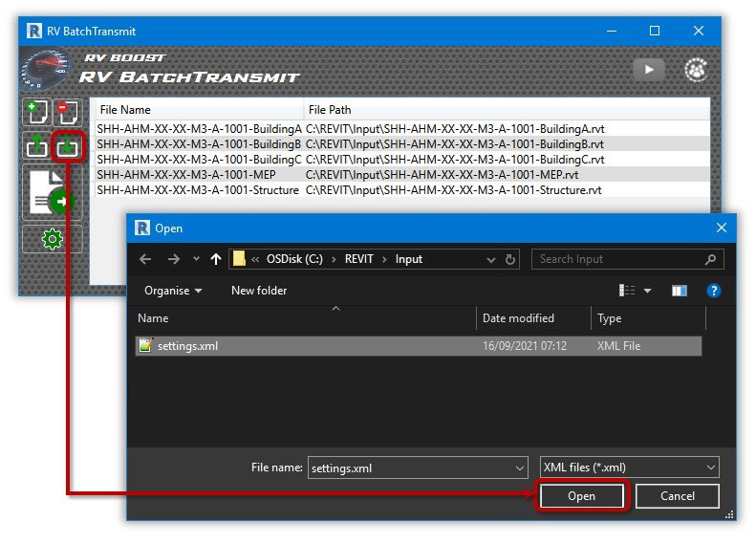Select the settings.xml file row
The height and width of the screenshot is (544, 756).
(x=419, y=346)
